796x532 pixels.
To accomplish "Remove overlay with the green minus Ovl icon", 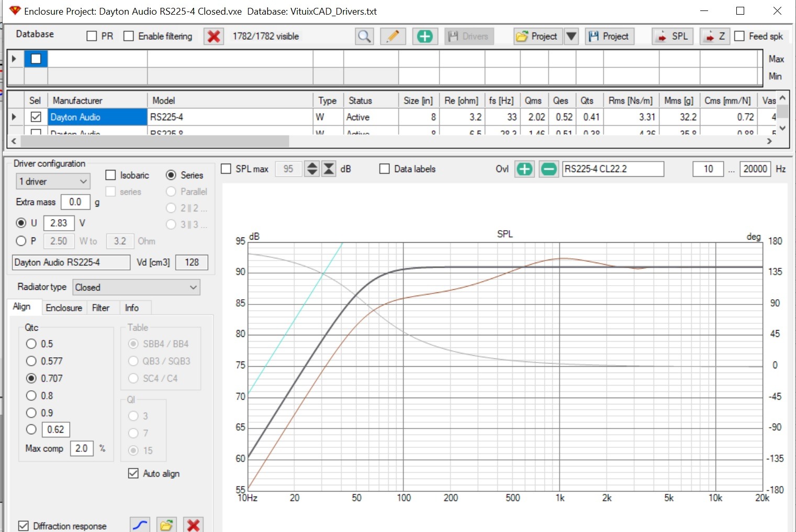I will click(x=548, y=169).
